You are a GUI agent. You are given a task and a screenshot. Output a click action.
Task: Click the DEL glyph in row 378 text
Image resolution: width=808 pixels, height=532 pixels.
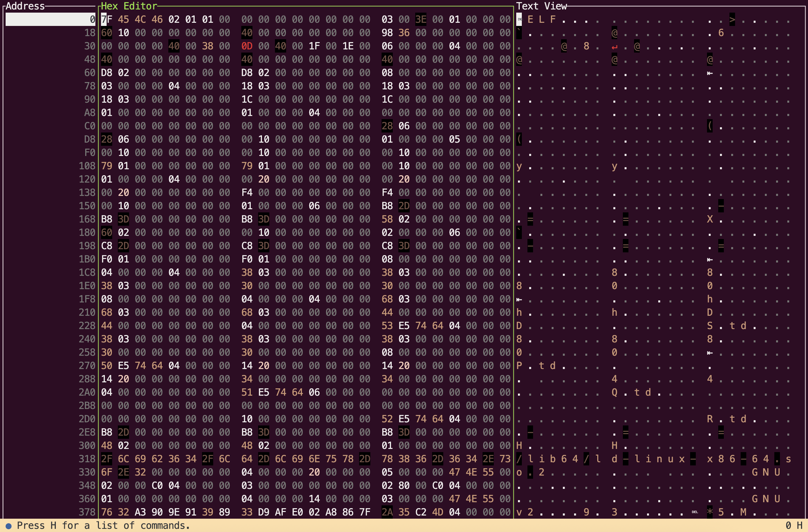[x=695, y=512]
